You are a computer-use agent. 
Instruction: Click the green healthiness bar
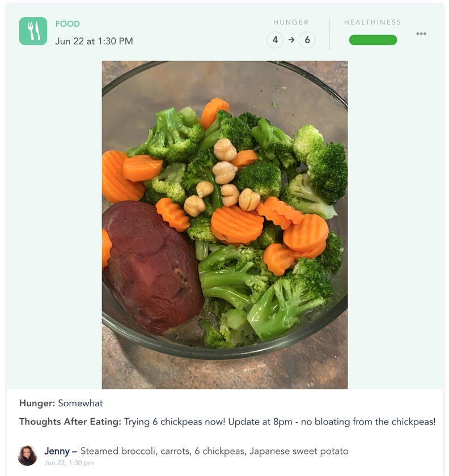tap(373, 40)
